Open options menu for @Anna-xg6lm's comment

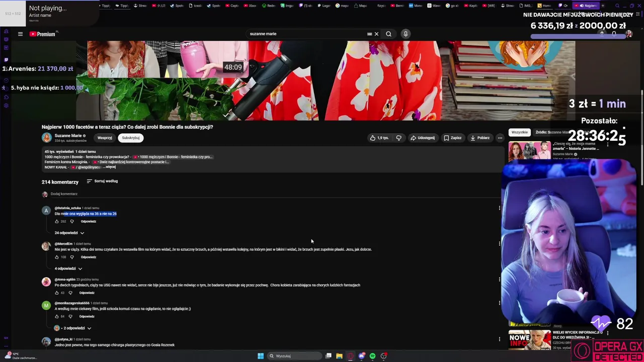tap(500, 279)
